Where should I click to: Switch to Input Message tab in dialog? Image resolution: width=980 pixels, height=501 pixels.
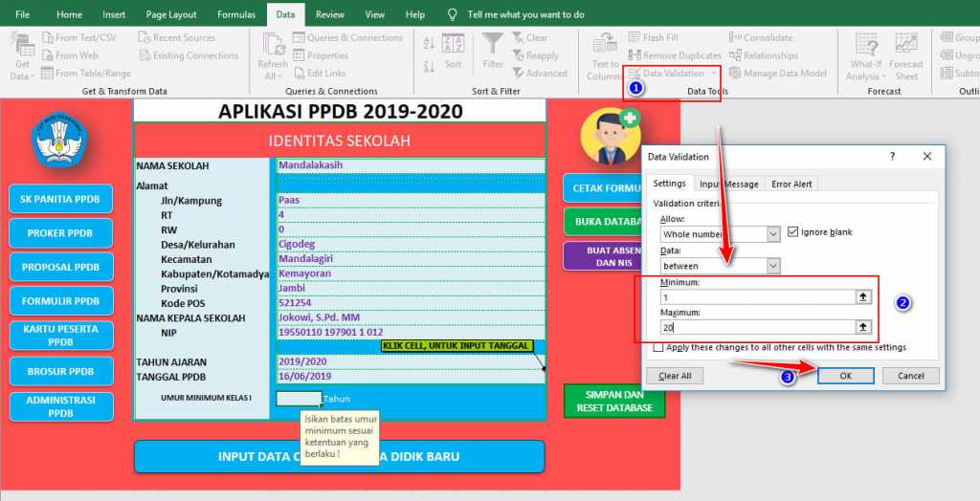pos(728,185)
